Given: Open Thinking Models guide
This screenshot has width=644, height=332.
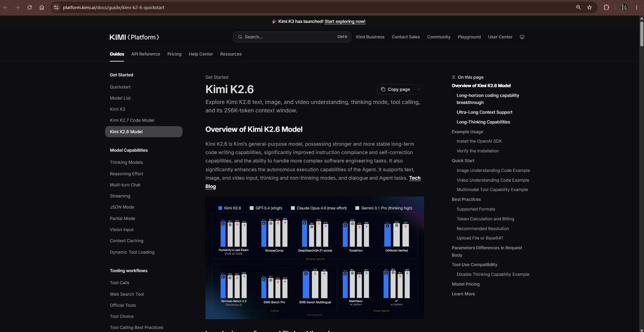Looking at the screenshot, I should 126,162.
